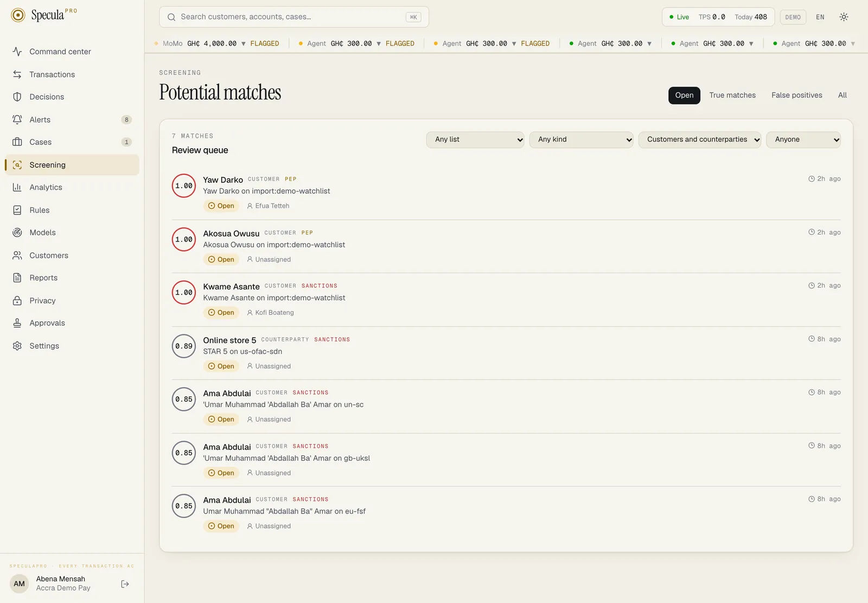Open the Kwame Asante sanctions match
This screenshot has width=868, height=603.
[x=506, y=300]
